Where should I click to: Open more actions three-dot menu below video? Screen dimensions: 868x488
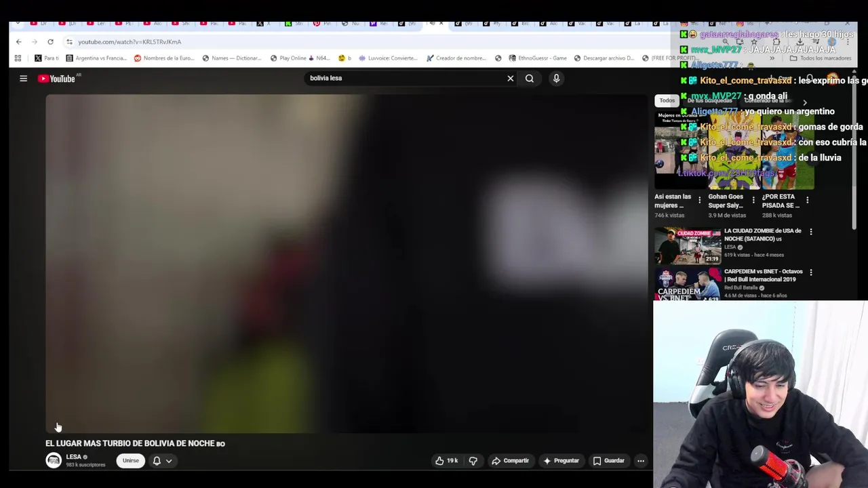coord(640,461)
